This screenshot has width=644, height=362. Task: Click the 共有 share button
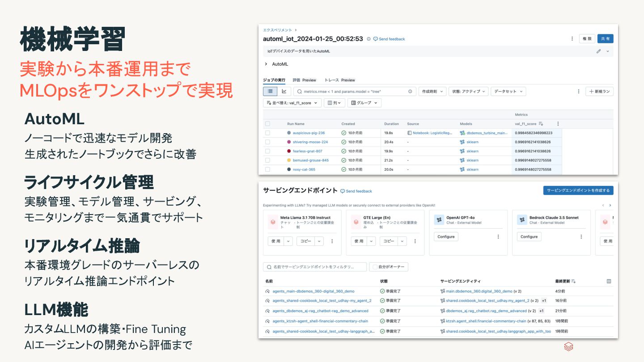point(605,39)
